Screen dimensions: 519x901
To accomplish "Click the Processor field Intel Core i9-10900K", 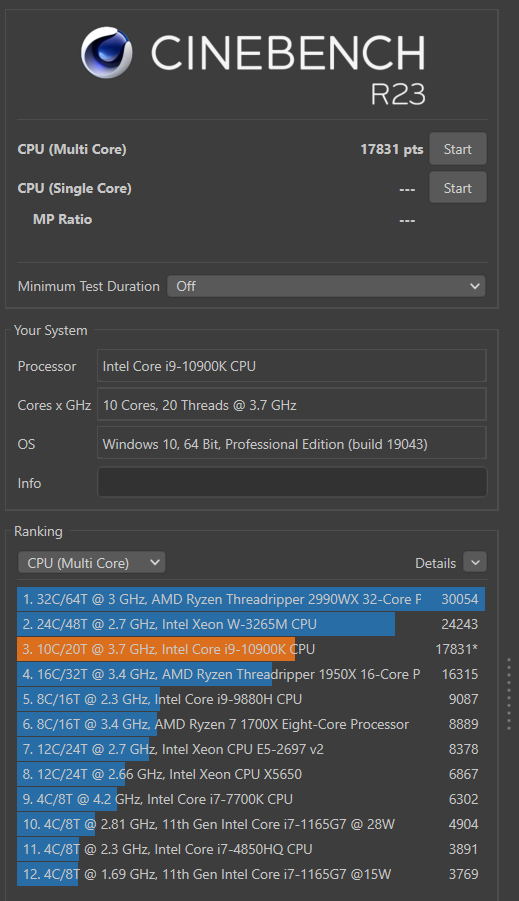I will 292,366.
